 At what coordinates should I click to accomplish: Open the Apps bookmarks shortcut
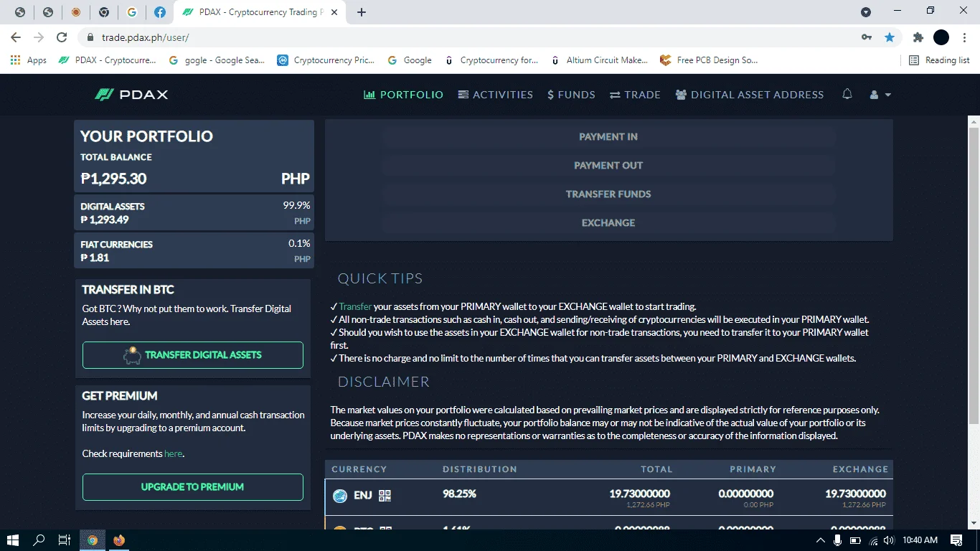point(29,60)
